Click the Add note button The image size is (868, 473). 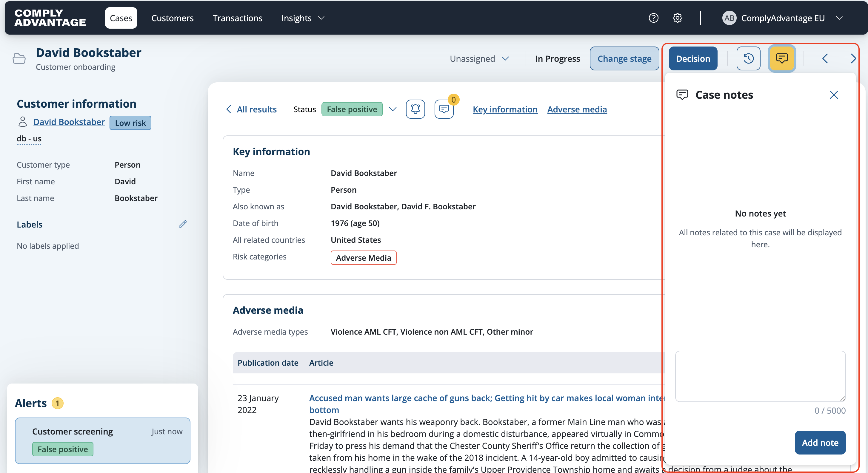tap(820, 442)
